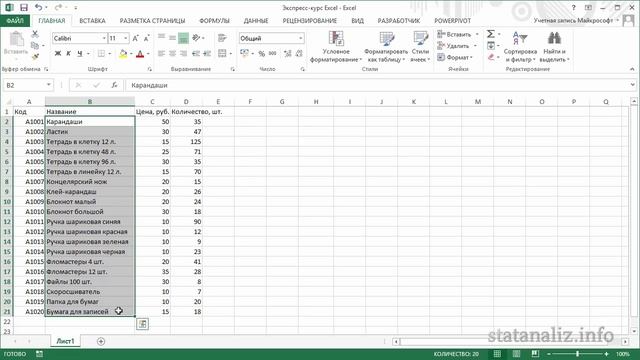Merge and center selected cells
Viewport: 640px width, 360px height.
coord(222,53)
